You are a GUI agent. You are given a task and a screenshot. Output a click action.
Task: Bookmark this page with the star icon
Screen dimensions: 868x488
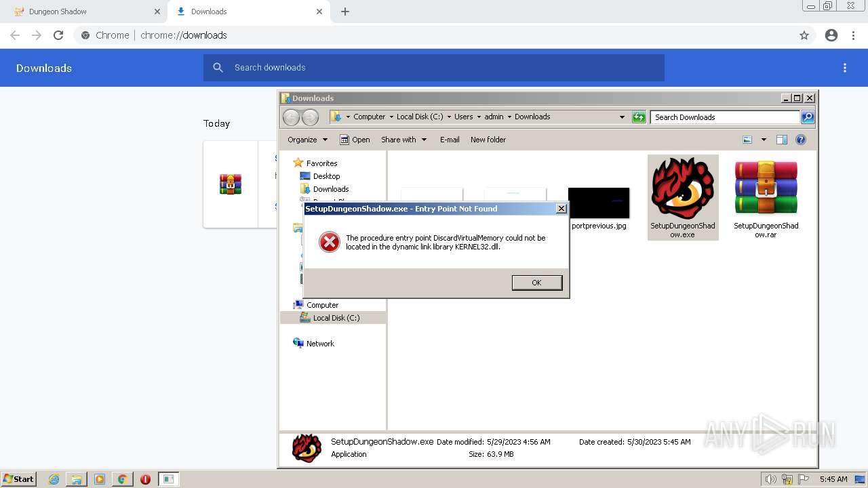tap(804, 35)
